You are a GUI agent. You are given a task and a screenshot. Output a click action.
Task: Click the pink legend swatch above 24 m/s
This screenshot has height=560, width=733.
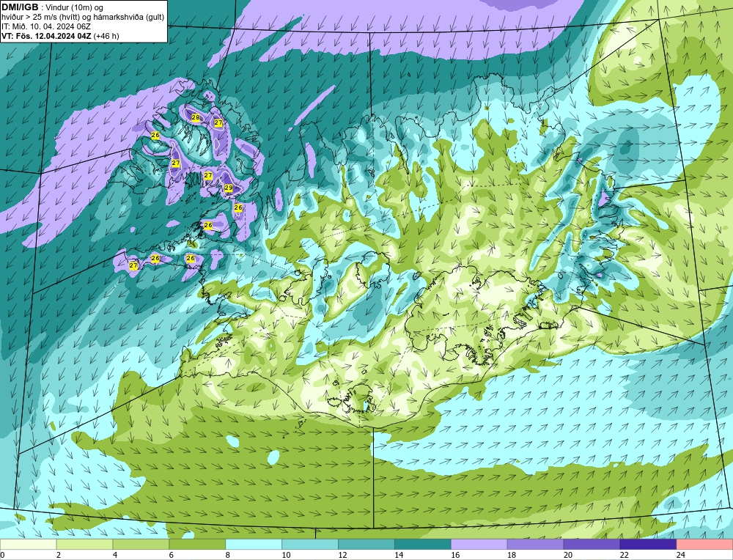[x=704, y=545]
